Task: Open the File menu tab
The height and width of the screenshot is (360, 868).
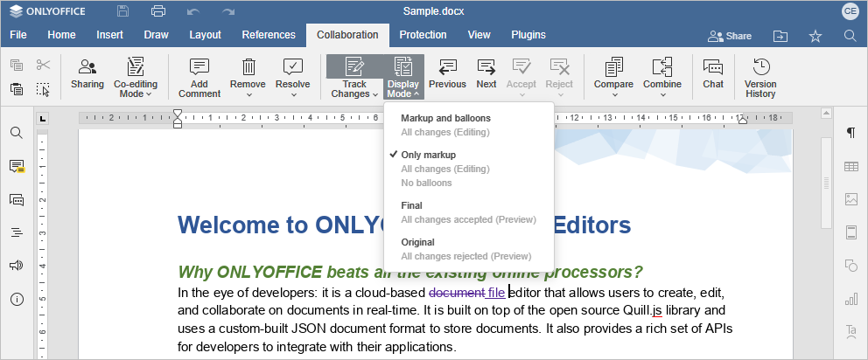Action: point(18,35)
